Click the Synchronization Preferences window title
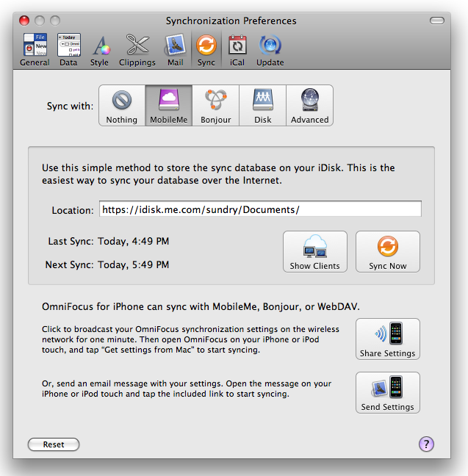This screenshot has width=468, height=476. (231, 21)
